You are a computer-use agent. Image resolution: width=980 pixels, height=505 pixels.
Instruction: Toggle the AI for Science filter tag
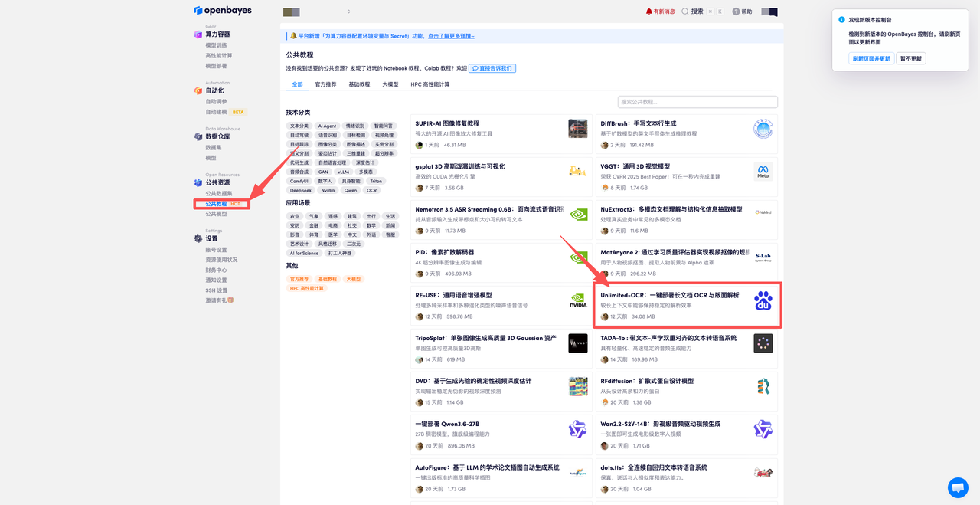tap(304, 253)
